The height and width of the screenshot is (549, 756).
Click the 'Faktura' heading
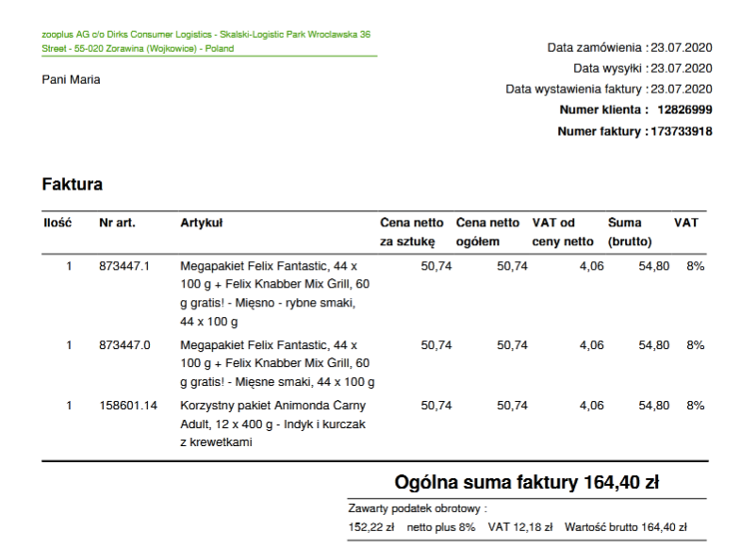click(x=73, y=184)
